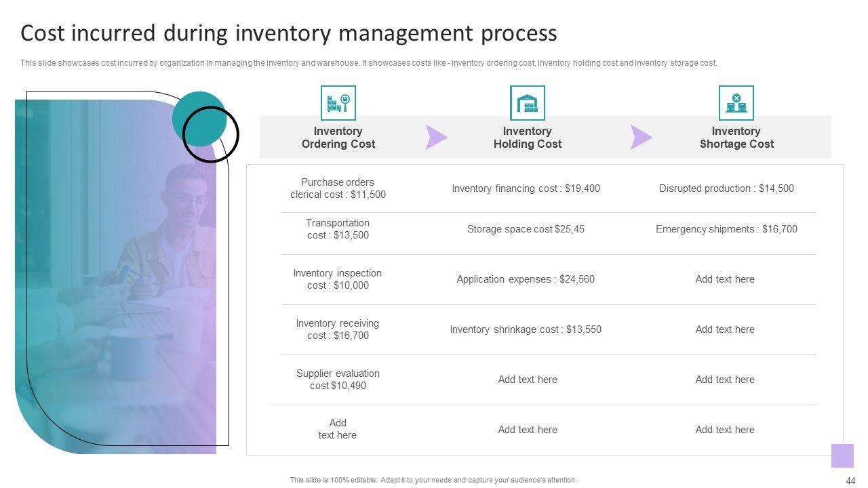
Task: Select the Inventory Ordering Cost header
Action: 338,138
